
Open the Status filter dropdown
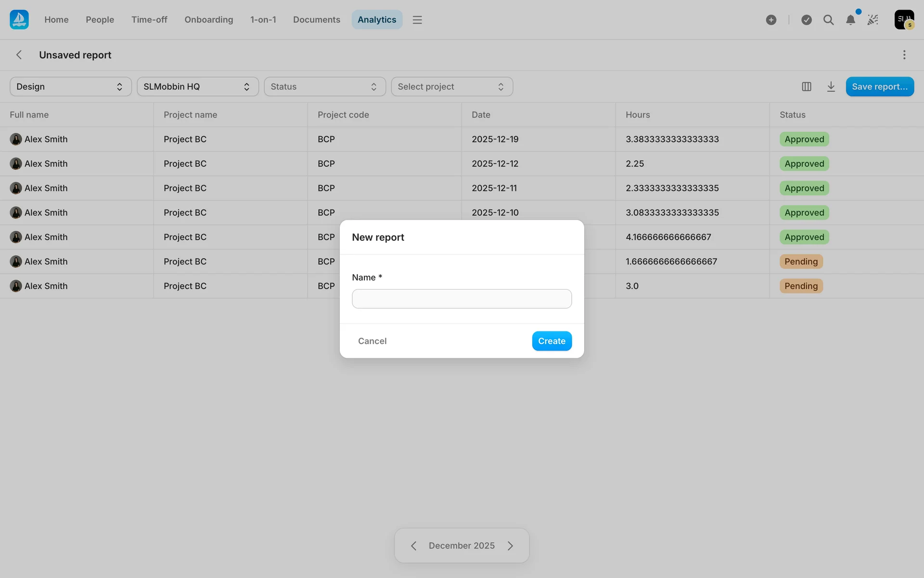pyautogui.click(x=324, y=87)
